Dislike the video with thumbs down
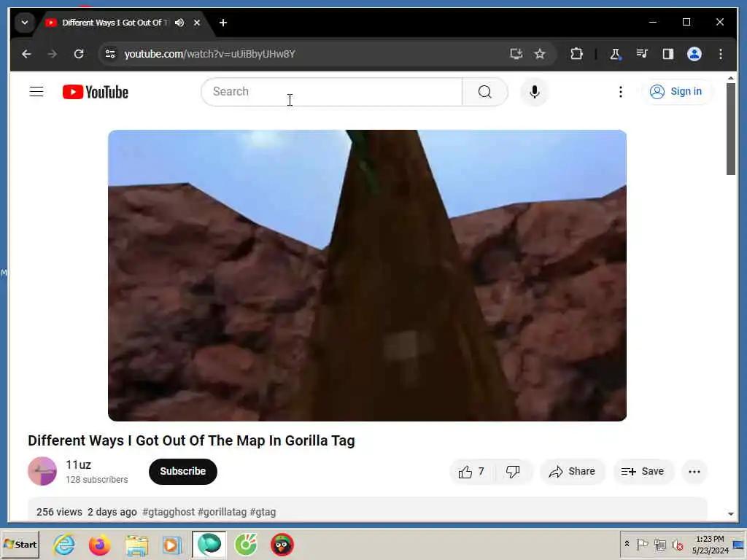The height and width of the screenshot is (560, 747). (513, 472)
